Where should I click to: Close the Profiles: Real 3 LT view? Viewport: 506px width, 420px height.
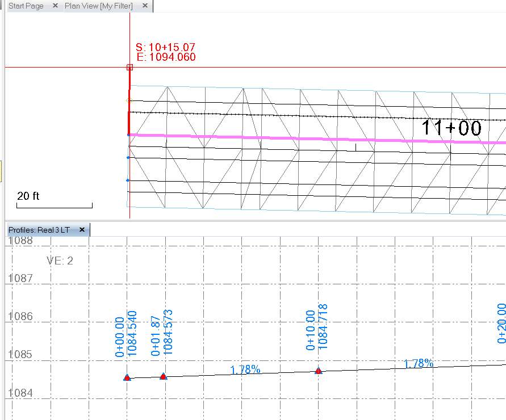click(82, 230)
